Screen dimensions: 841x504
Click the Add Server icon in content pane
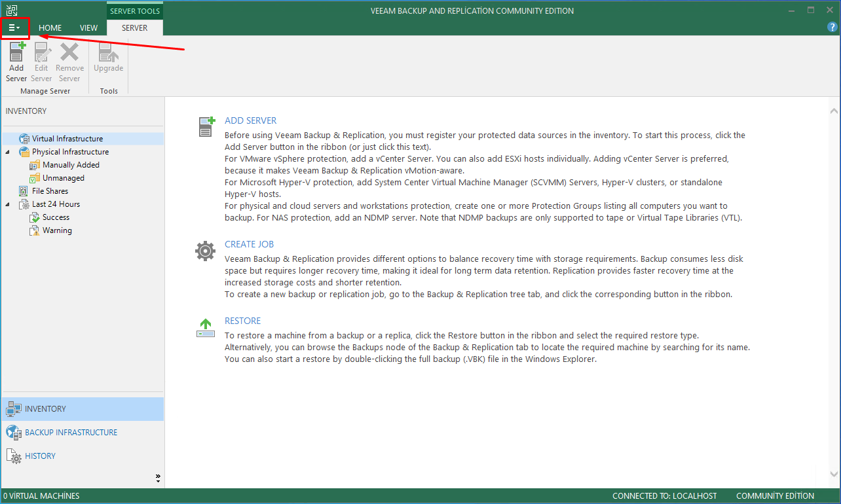coord(206,126)
